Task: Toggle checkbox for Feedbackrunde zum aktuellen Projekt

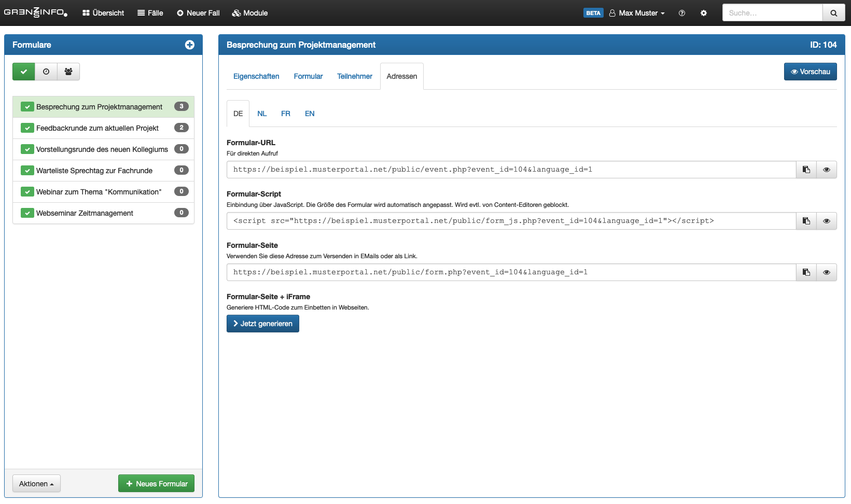Action: tap(27, 128)
